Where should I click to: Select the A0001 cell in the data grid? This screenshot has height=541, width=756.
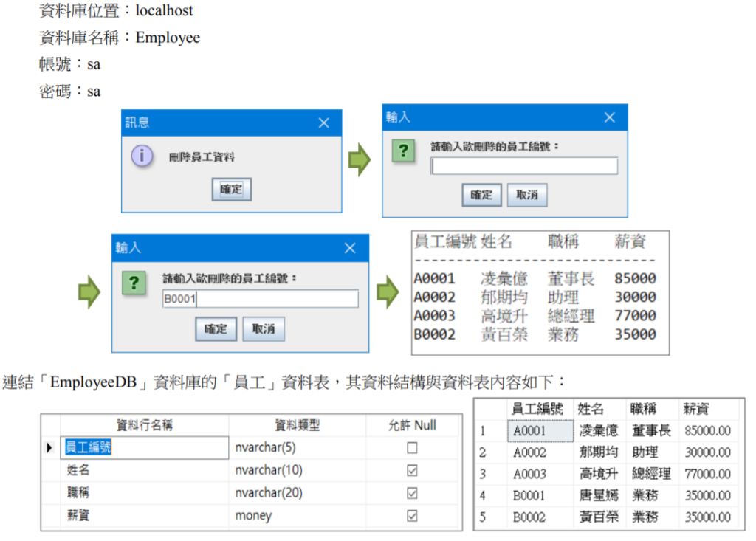point(540,430)
